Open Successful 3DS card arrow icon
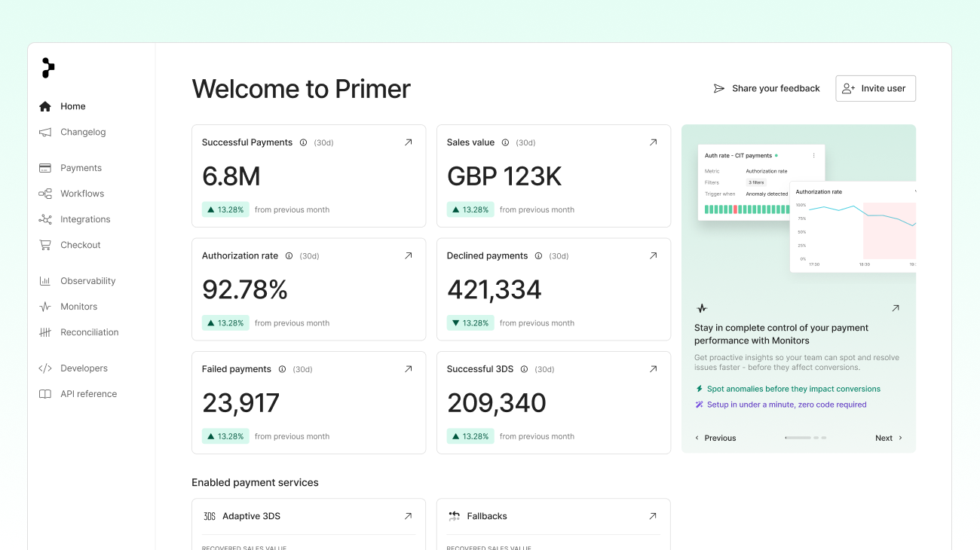The height and width of the screenshot is (550, 980). coord(653,369)
